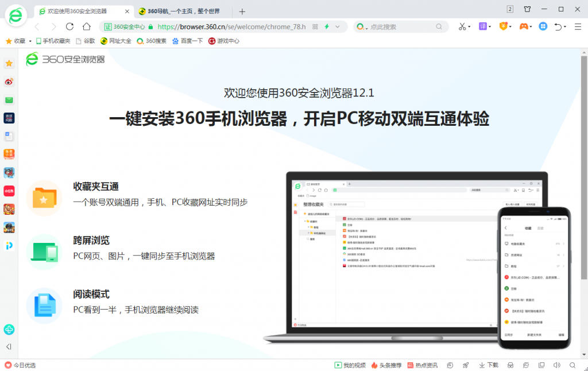Collapse the left sidebar panel
The image size is (588, 371).
(x=9, y=346)
